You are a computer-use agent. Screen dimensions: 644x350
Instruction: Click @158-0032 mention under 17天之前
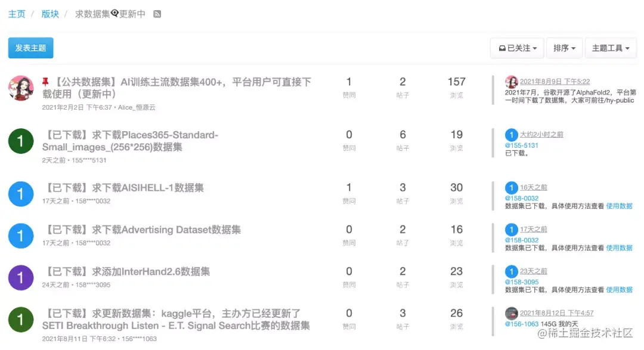point(522,240)
